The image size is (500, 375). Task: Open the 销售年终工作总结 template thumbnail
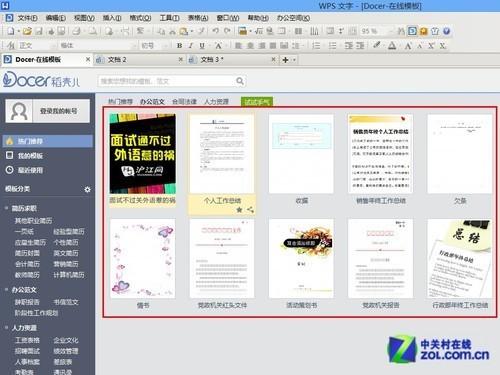tap(380, 154)
